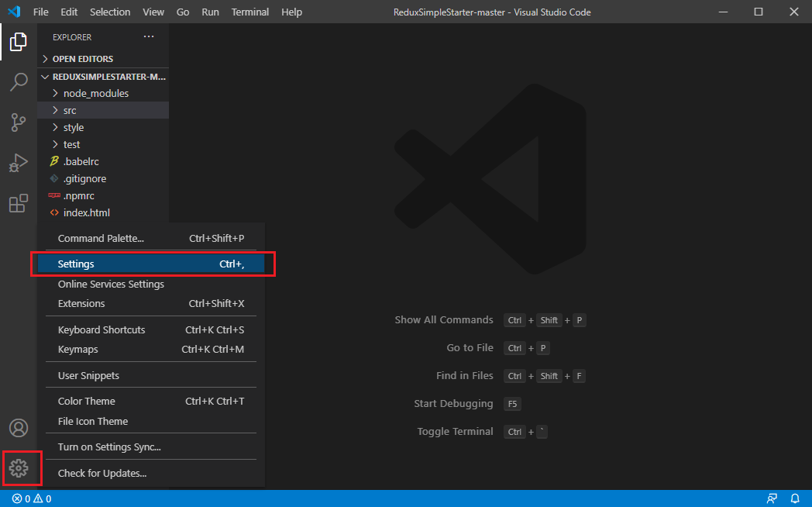Select Check for Updates...
The width and height of the screenshot is (812, 507).
151,474
